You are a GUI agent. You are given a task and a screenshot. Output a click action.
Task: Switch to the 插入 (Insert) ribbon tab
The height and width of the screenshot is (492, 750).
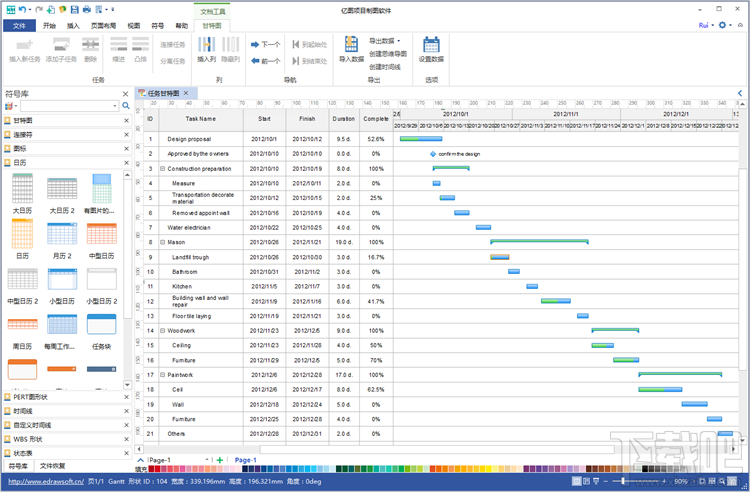coord(73,26)
